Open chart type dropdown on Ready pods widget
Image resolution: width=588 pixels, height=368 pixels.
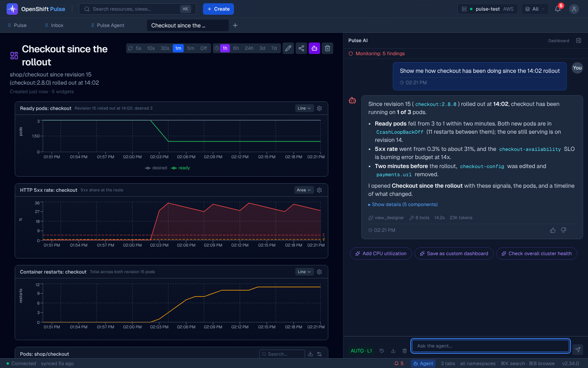pyautogui.click(x=304, y=108)
